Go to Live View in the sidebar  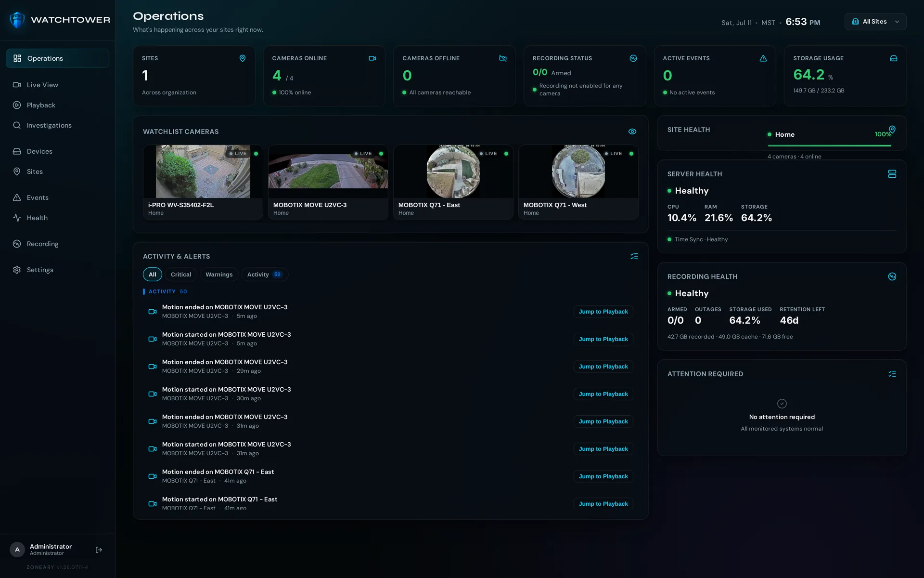58,85
